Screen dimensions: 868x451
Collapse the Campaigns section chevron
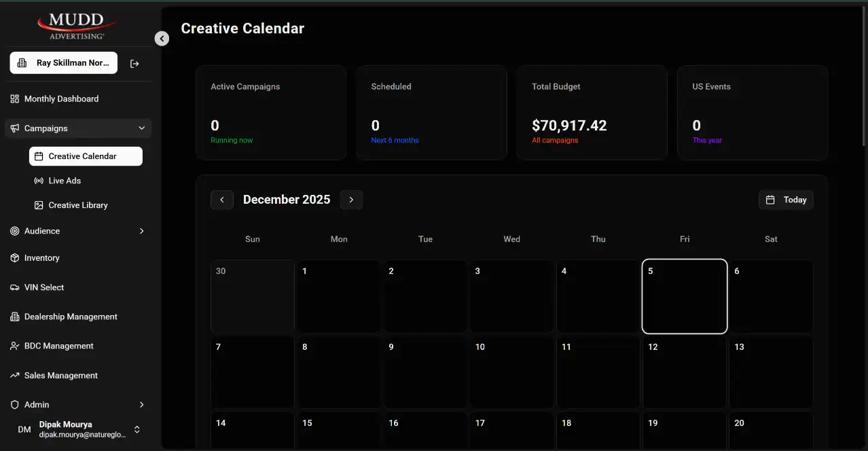point(141,128)
